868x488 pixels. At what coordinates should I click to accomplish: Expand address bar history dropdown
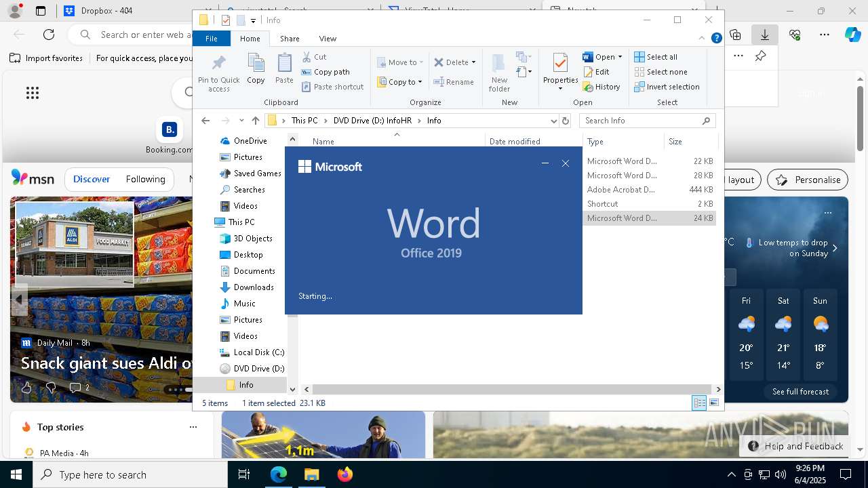tap(553, 121)
